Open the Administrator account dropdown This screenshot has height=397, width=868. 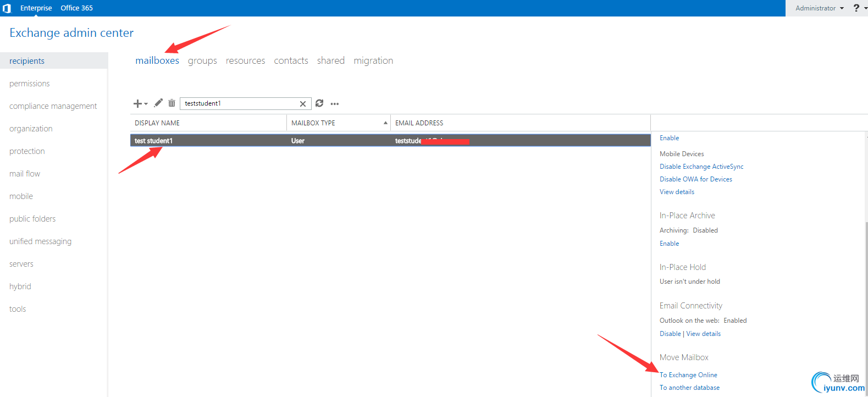820,8
